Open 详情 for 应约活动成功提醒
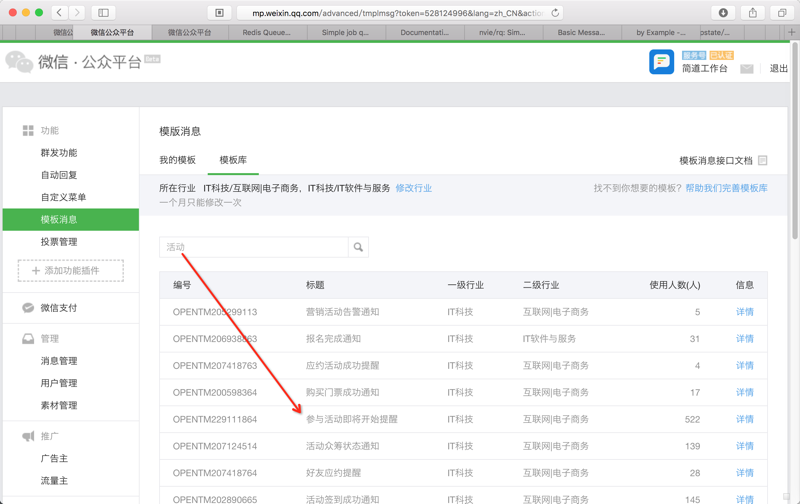Screen dimensions: 800x504 tap(744, 365)
